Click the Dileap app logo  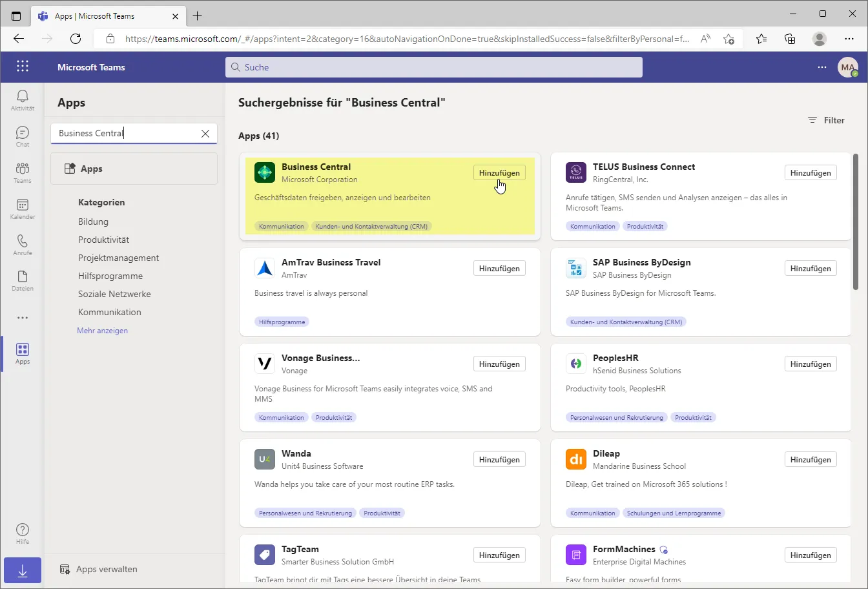coord(576,459)
